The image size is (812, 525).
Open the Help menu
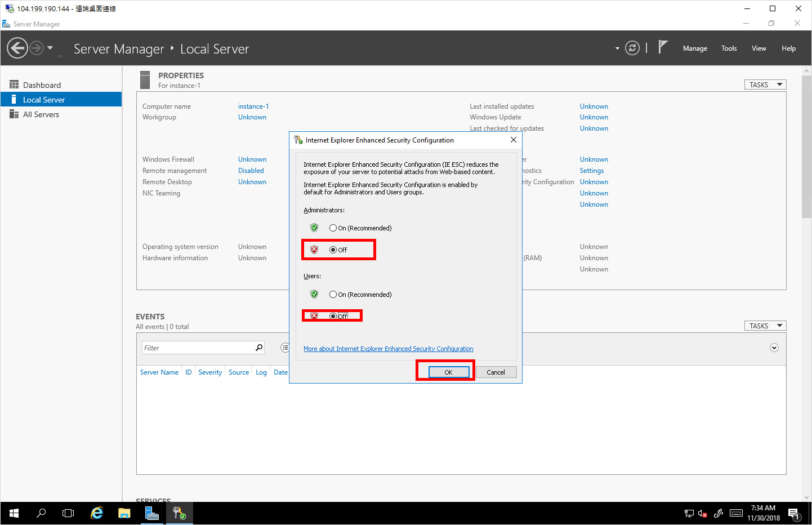(x=788, y=48)
